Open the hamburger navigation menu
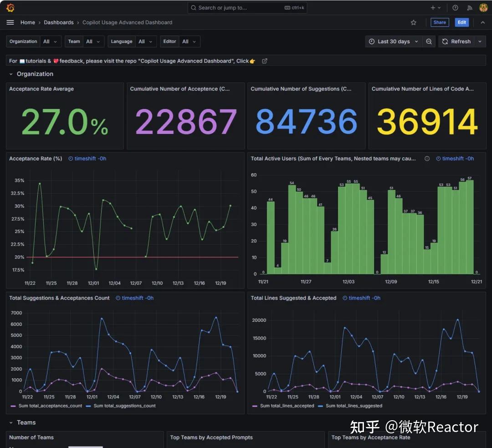 pos(10,22)
